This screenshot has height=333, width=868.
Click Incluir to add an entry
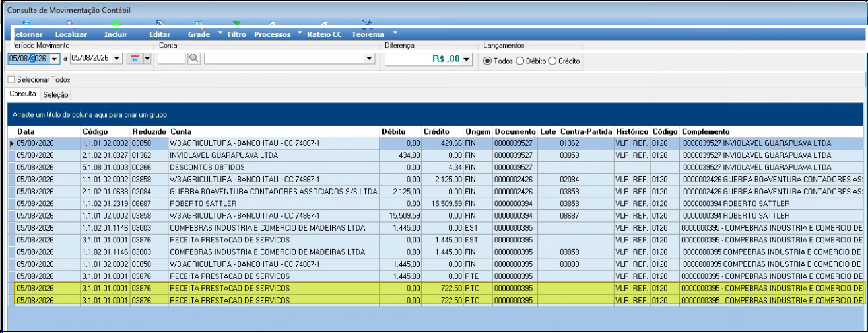click(116, 34)
